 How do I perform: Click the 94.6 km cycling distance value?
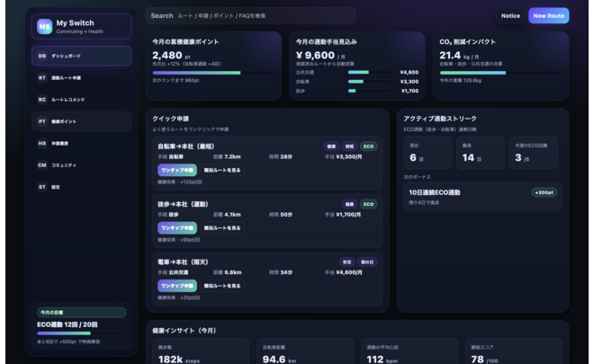pyautogui.click(x=280, y=360)
